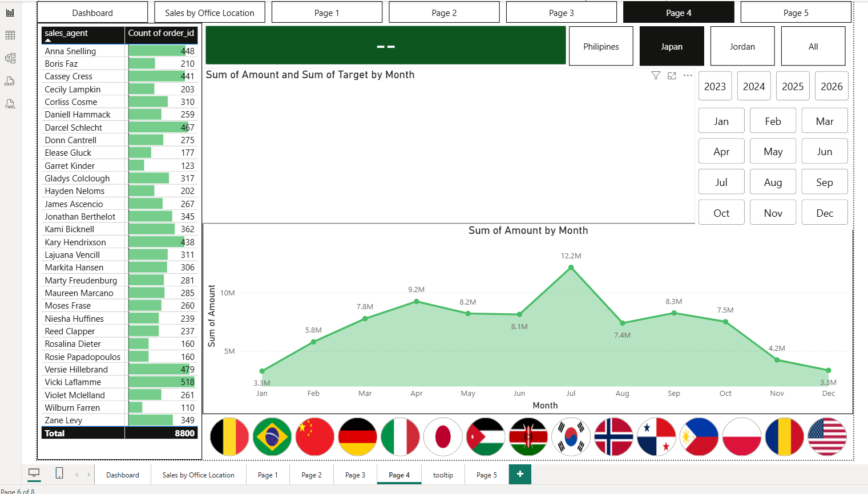Sort by sales_agent column header

pyautogui.click(x=66, y=33)
